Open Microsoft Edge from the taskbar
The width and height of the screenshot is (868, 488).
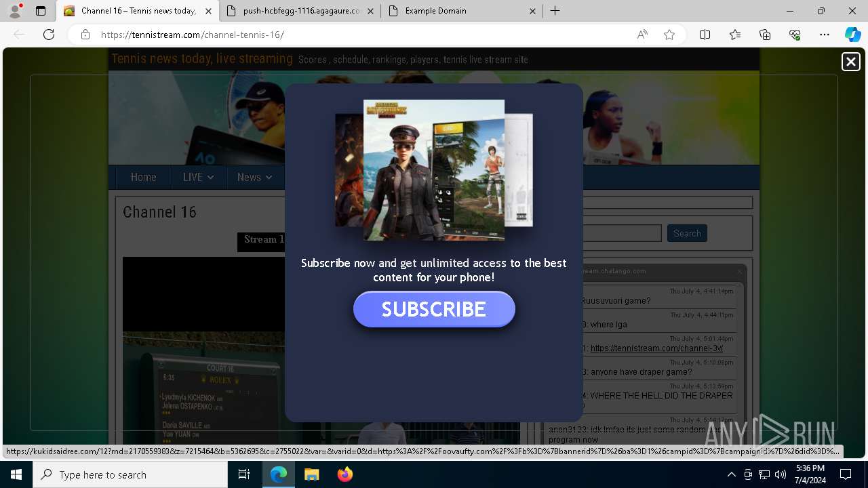coord(279,474)
